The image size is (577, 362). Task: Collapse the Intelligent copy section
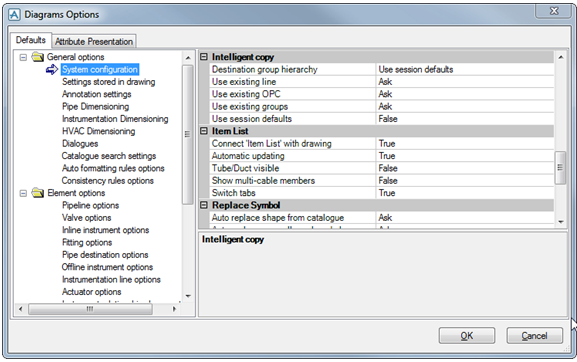pos(204,57)
